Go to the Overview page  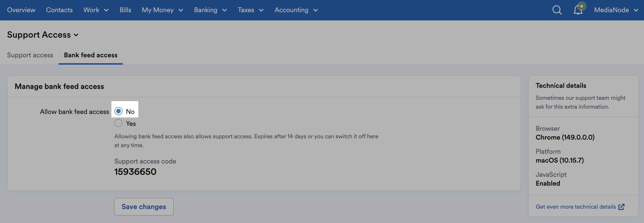[x=21, y=10]
